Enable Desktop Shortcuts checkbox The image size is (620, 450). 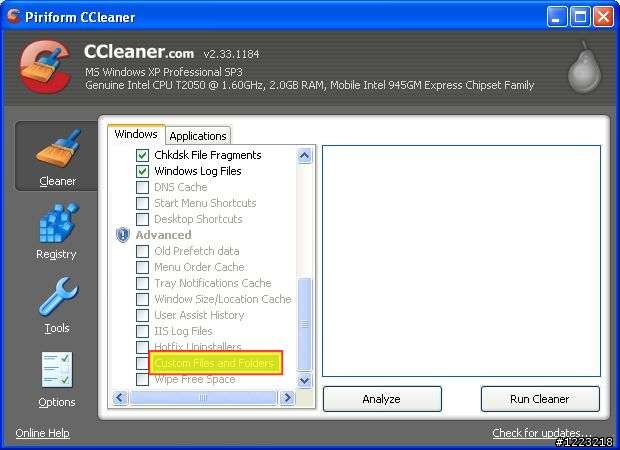142,219
